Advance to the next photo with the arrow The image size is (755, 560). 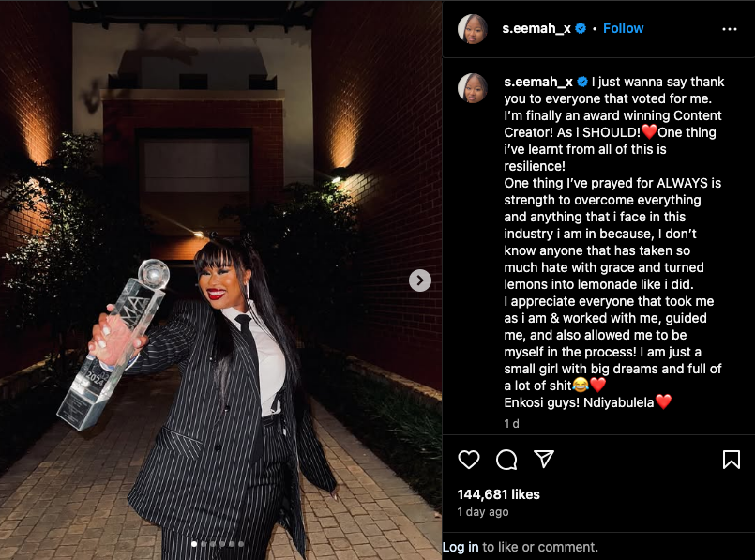tap(420, 280)
